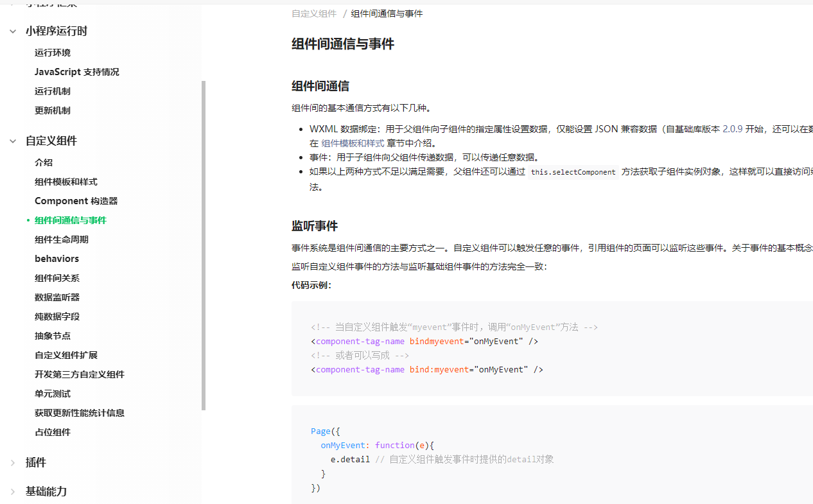Open 介绍 under 自定义组件

coord(44,162)
